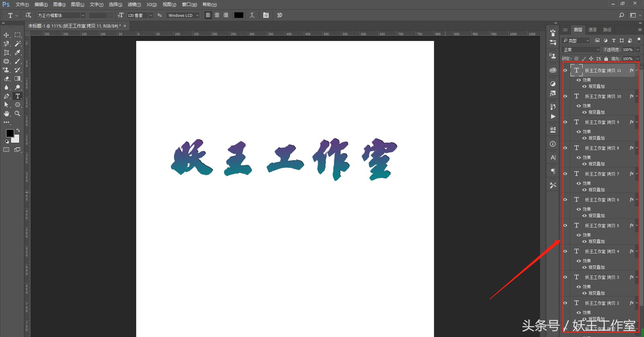Select the Hand tool

point(6,113)
